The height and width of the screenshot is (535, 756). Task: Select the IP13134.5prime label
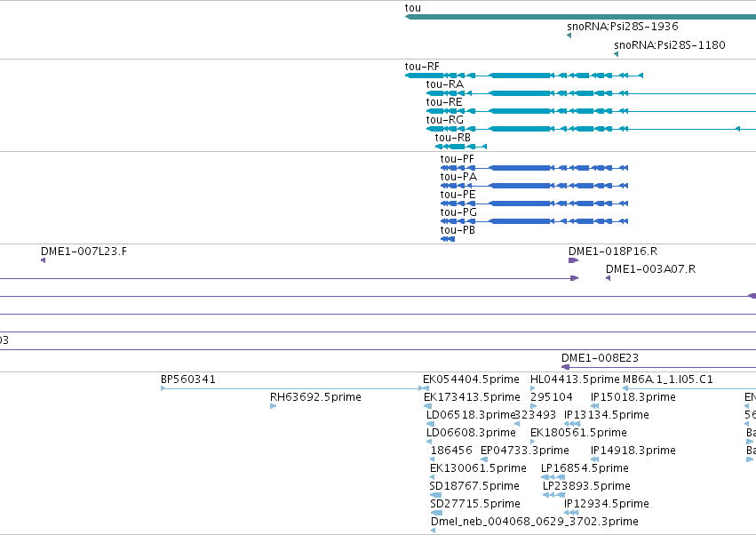[607, 415]
